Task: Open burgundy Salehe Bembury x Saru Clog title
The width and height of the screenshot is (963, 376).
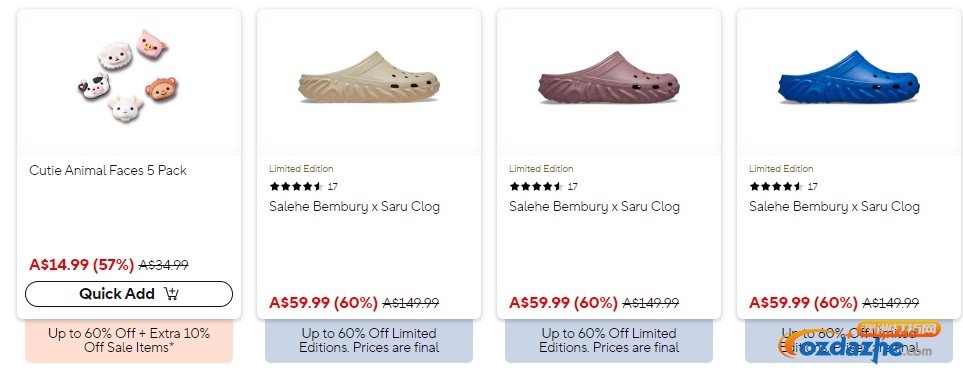Action: pos(595,206)
